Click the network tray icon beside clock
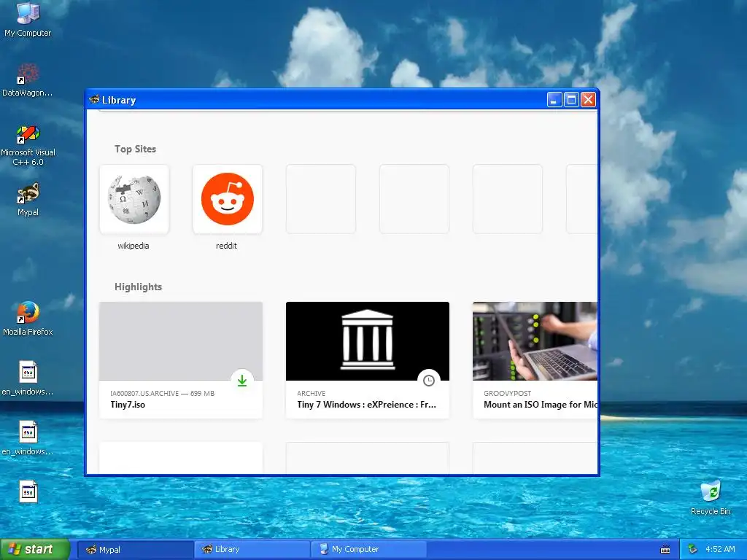 pyautogui.click(x=693, y=550)
